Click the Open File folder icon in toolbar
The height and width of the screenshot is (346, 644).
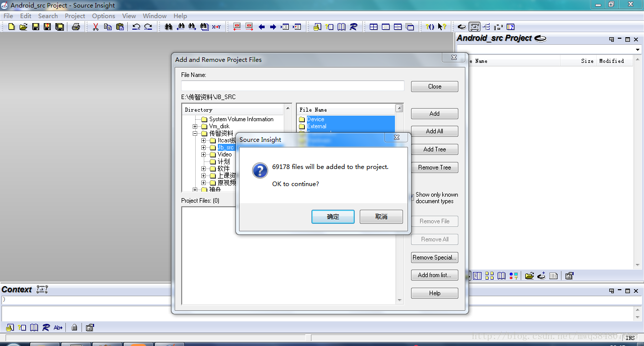(x=23, y=27)
